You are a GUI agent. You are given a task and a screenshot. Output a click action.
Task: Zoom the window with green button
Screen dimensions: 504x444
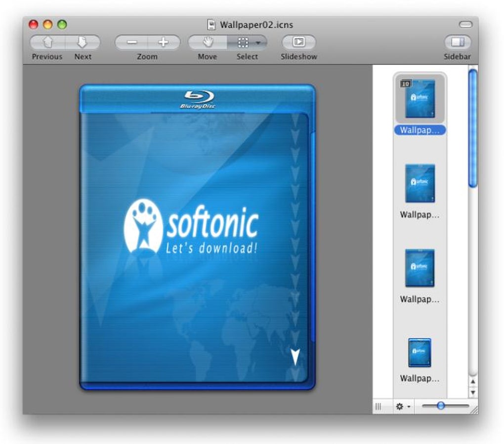62,24
